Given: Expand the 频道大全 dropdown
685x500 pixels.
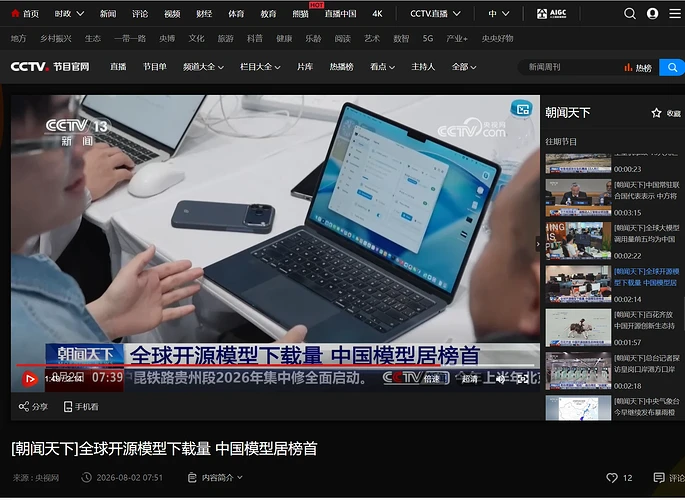Looking at the screenshot, I should [x=203, y=67].
